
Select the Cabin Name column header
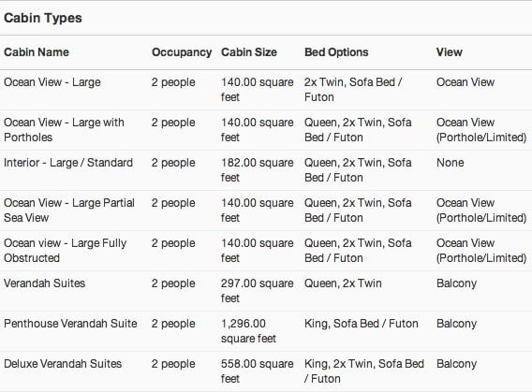point(37,52)
